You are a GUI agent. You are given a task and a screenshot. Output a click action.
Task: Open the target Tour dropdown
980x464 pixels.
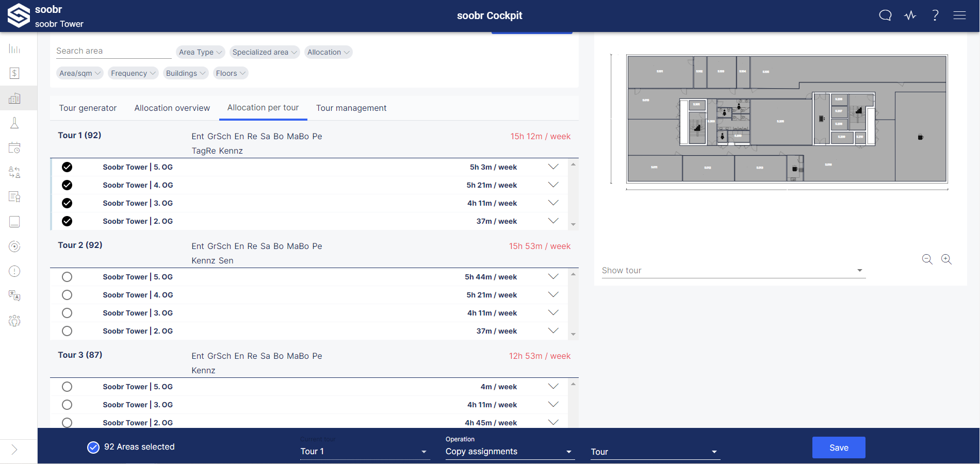tap(655, 452)
